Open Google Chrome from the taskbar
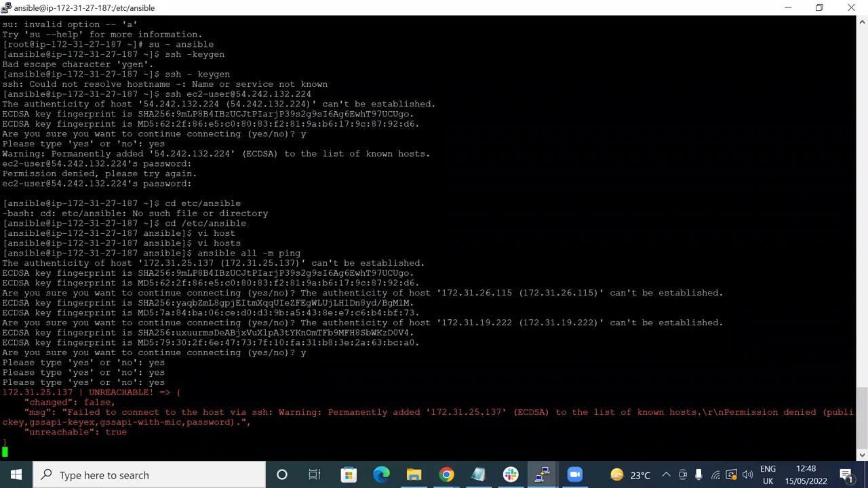This screenshot has height=488, width=868. [446, 475]
